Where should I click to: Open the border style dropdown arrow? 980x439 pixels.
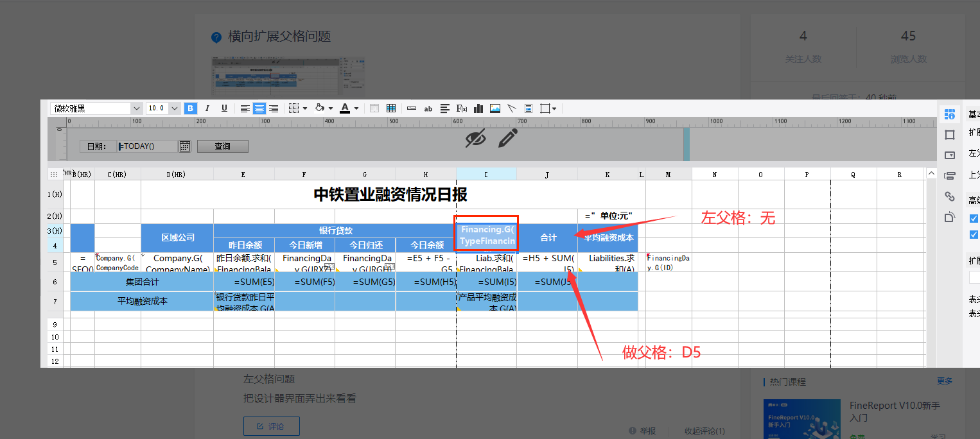(305, 108)
